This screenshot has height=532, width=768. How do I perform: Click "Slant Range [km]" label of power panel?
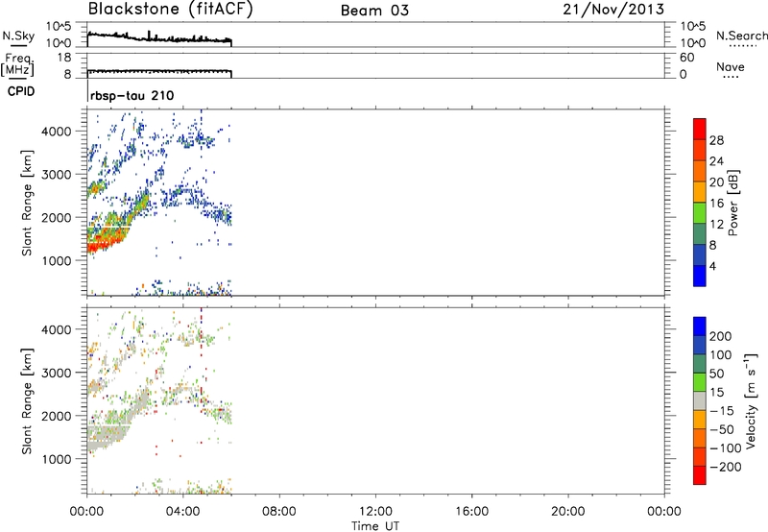point(27,203)
